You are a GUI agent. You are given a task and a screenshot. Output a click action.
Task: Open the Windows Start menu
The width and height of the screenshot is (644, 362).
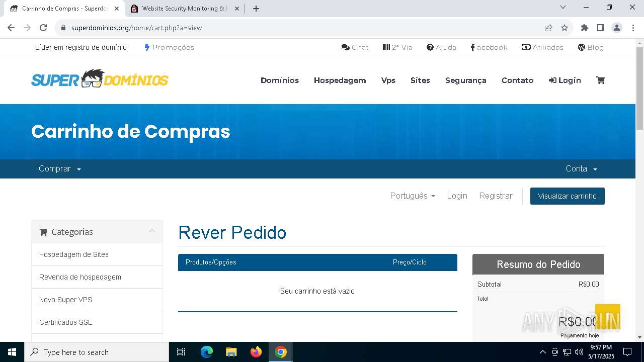point(12,352)
